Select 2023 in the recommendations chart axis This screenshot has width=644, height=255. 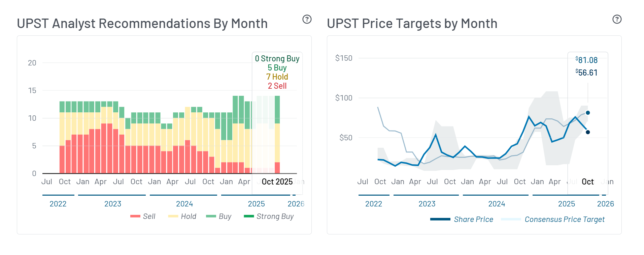(113, 204)
